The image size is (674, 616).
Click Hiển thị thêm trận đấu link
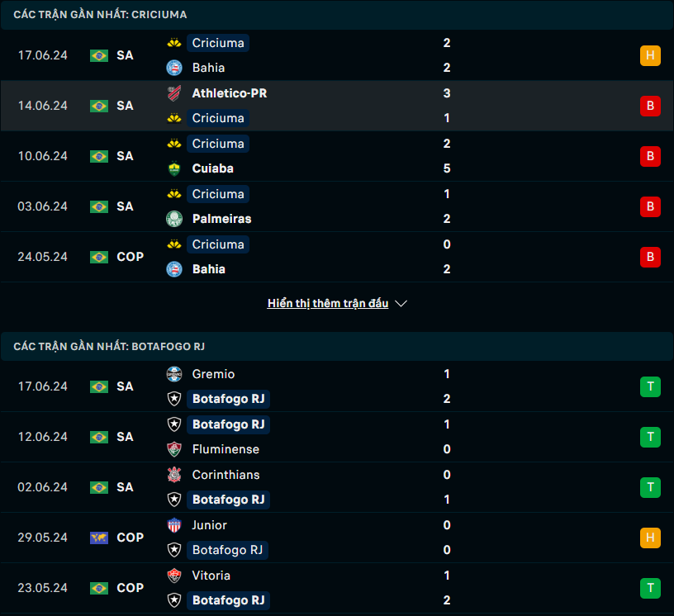point(328,303)
